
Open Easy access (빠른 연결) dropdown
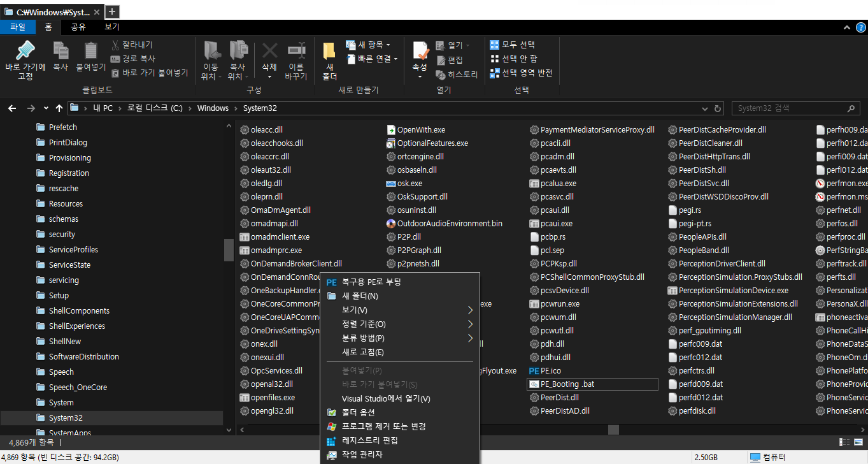pyautogui.click(x=372, y=59)
